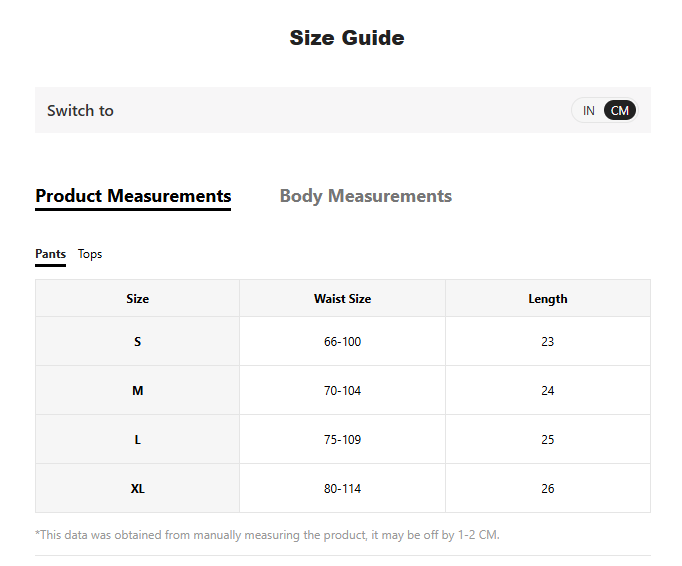Open the Body Measurements tab
Image resolution: width=682 pixels, height=566 pixels.
pyautogui.click(x=365, y=196)
